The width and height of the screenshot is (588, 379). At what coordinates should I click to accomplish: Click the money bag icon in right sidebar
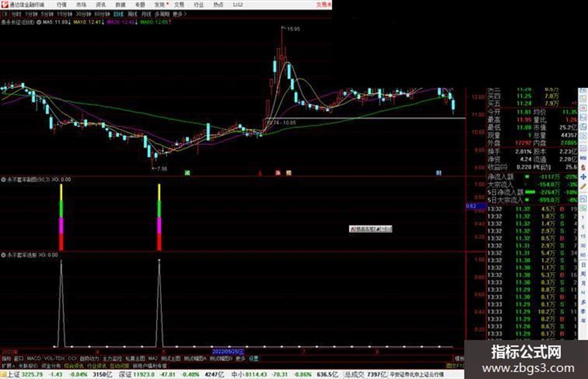pos(583,167)
